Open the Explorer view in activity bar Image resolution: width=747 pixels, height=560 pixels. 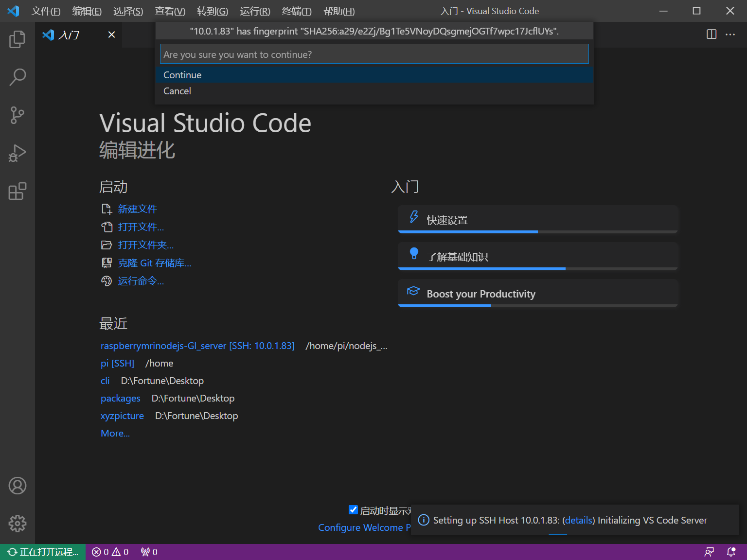point(18,39)
